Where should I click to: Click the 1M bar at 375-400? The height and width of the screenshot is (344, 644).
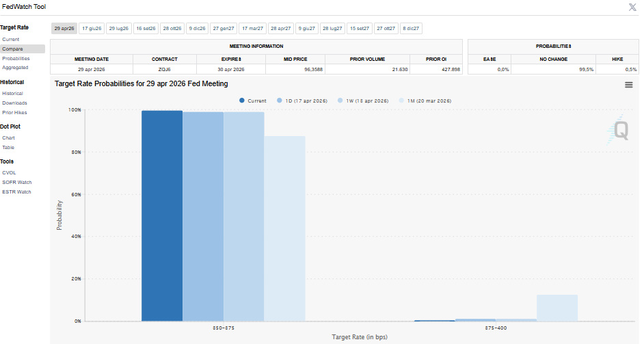pyautogui.click(x=556, y=308)
